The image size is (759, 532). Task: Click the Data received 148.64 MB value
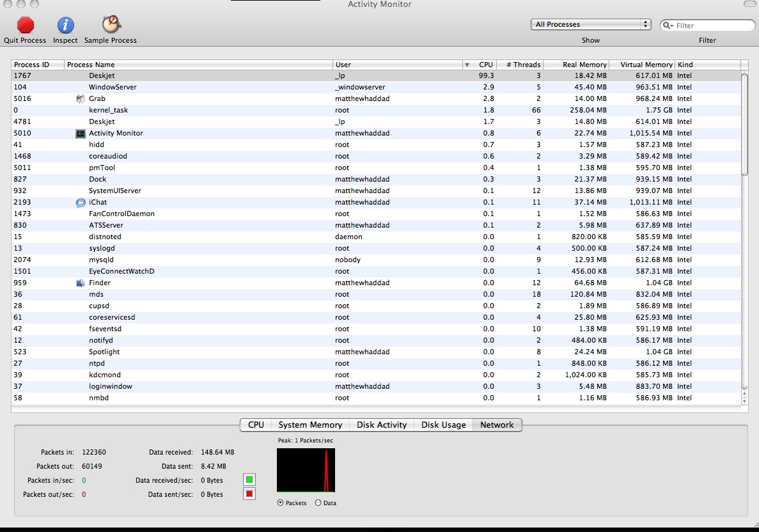tap(217, 453)
